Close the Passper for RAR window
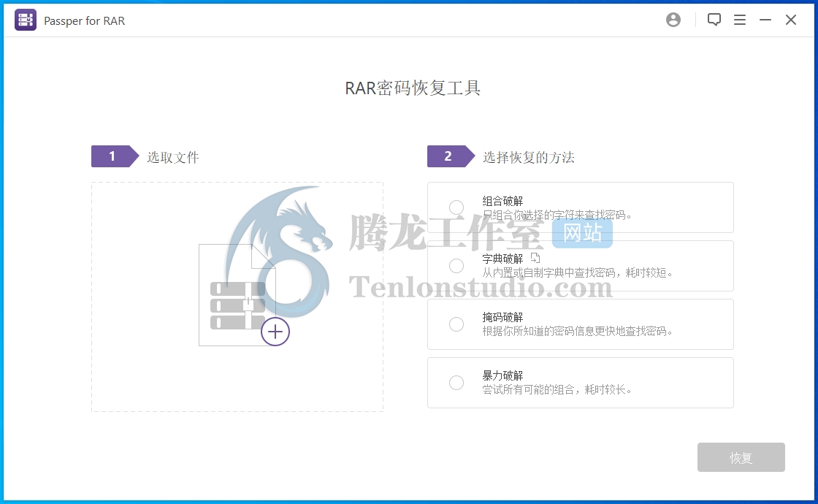 point(790,20)
